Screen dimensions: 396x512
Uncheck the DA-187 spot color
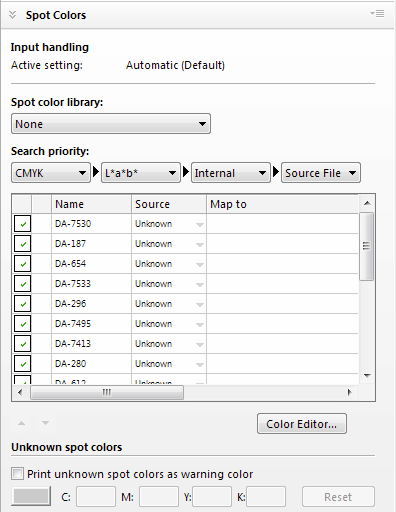pos(22,244)
